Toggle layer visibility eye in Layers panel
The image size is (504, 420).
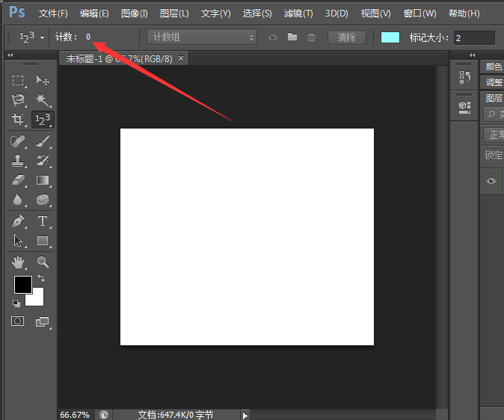pos(491,181)
